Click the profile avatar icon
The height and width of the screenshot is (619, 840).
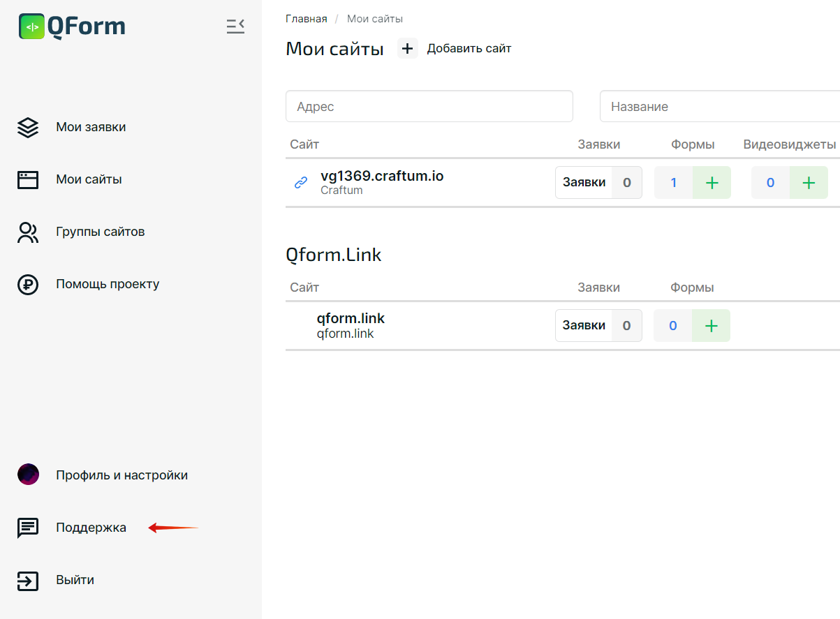[x=28, y=475]
